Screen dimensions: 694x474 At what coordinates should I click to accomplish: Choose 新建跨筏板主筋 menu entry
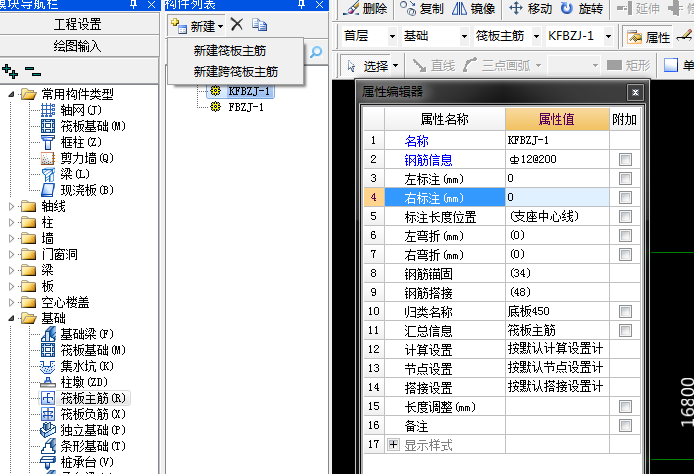(236, 72)
